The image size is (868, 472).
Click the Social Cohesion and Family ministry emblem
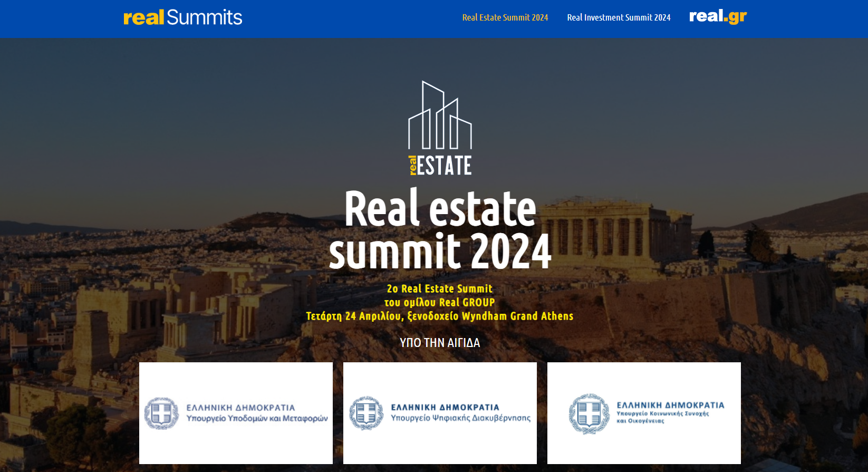tap(589, 413)
